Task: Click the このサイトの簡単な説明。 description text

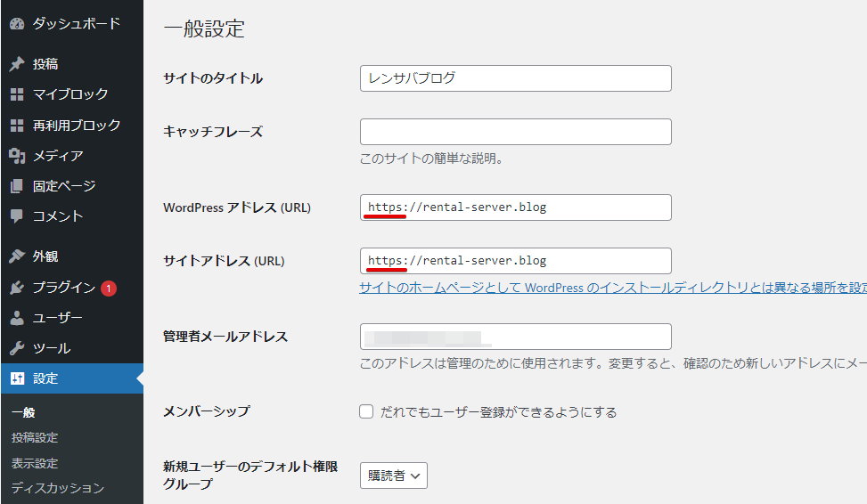Action: tap(431, 159)
